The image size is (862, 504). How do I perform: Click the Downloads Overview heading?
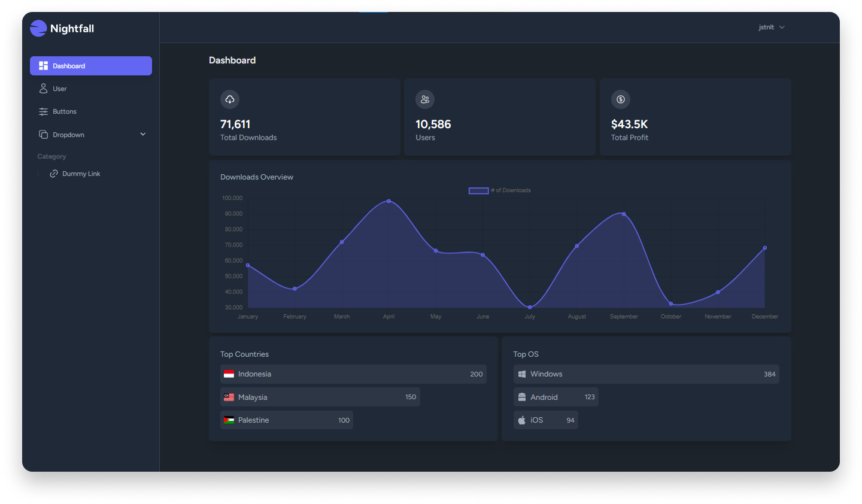(x=257, y=177)
